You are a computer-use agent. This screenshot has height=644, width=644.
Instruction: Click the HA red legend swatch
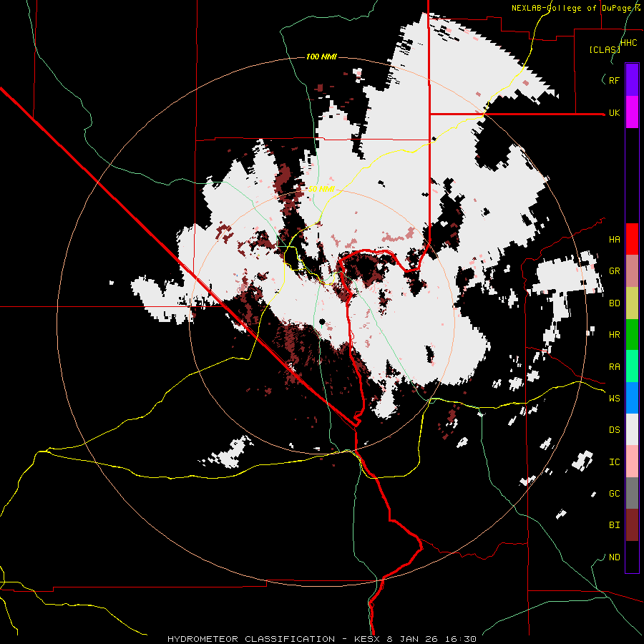pos(632,239)
